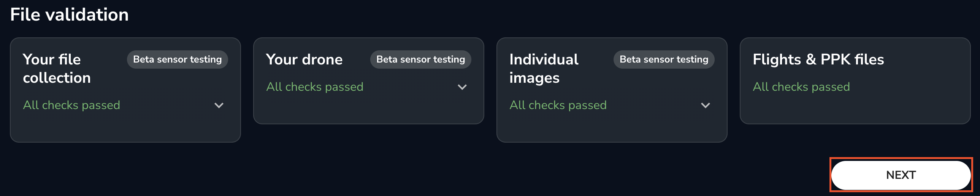Click All checks passed under Individual images

point(558,105)
